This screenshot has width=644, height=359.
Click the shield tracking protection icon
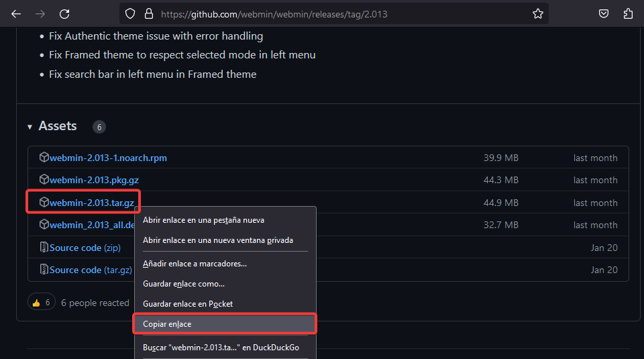[x=131, y=13]
